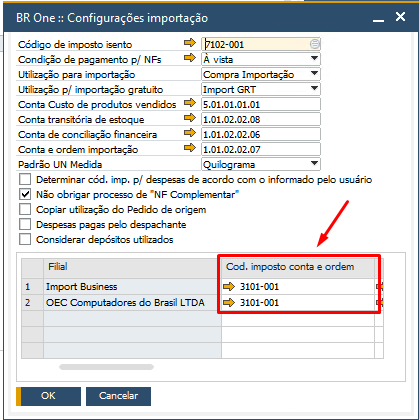Follow link arrow in Import Business tax code cell

pos(229,286)
